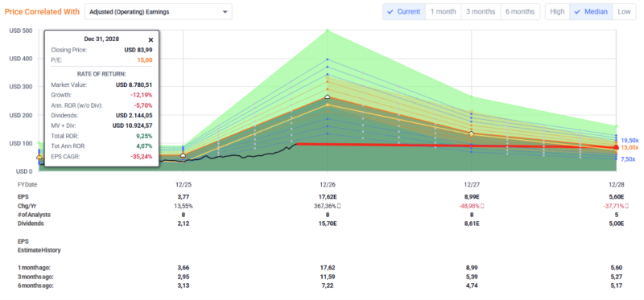The width and height of the screenshot is (644, 300).
Task: Click the EPS CAGR -35,24% value
Action: pyautogui.click(x=142, y=156)
